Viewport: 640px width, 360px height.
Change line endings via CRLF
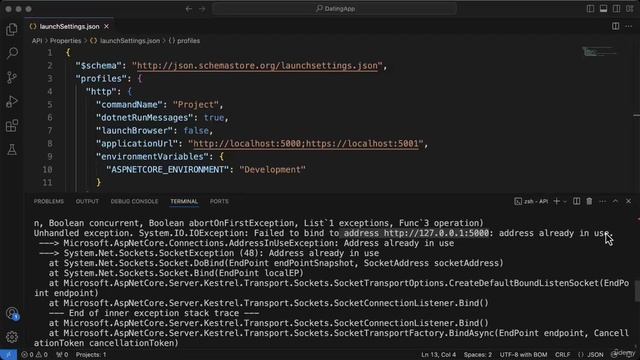click(x=562, y=355)
